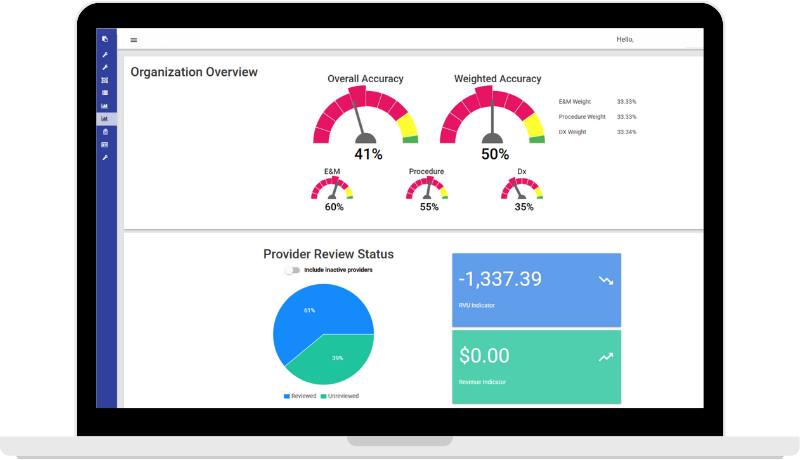Open the Revenue Indicator card
This screenshot has width=800, height=460.
(x=536, y=367)
